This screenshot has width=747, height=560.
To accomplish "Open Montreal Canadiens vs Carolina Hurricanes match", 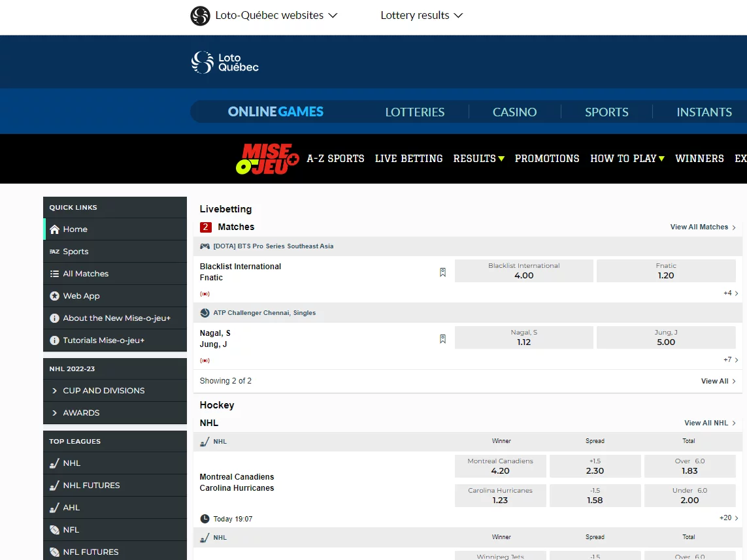I will (x=237, y=482).
